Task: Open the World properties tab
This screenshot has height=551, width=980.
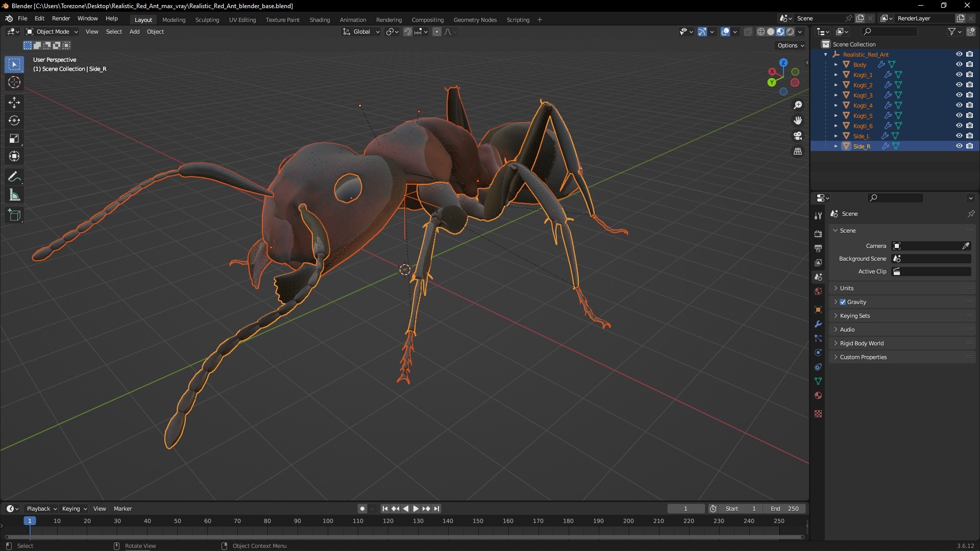Action: click(x=818, y=291)
